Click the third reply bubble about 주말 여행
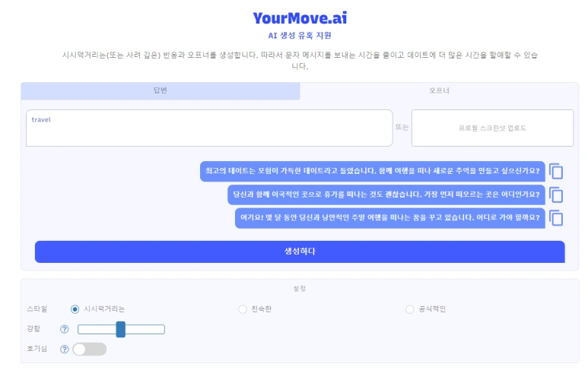This screenshot has height=370, width=588. (390, 218)
